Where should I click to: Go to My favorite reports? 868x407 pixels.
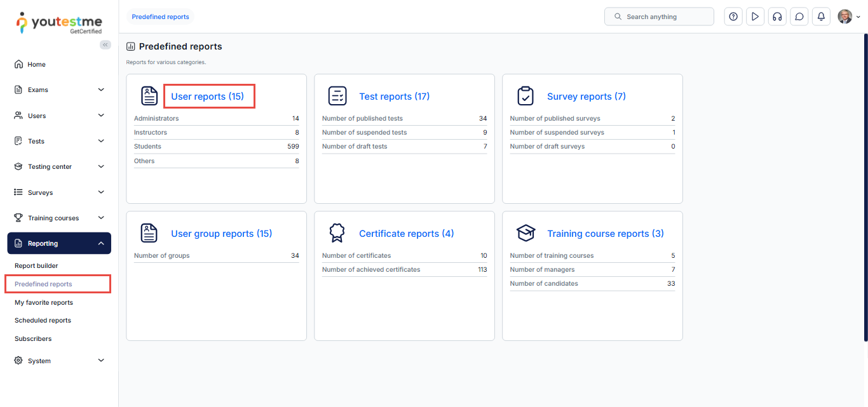point(44,302)
